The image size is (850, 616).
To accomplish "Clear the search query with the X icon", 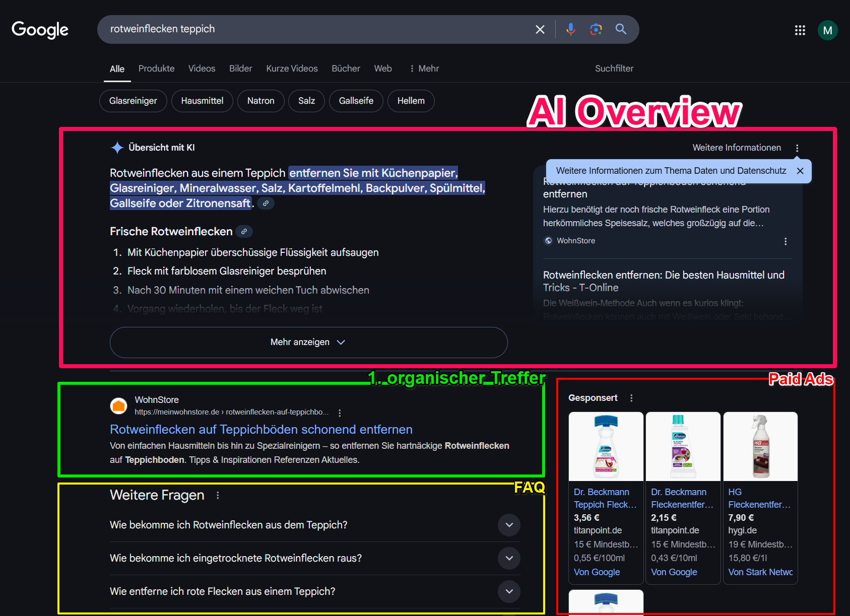I will click(x=540, y=30).
